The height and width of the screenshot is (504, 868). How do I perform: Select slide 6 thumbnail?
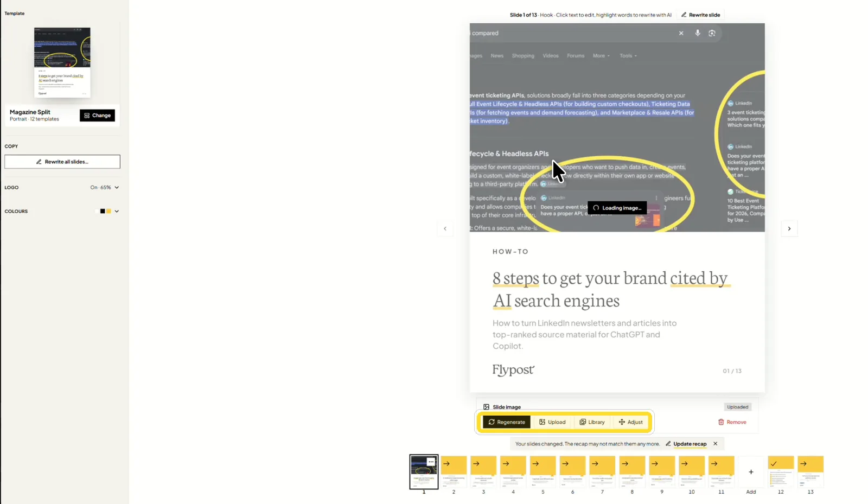[x=572, y=472]
